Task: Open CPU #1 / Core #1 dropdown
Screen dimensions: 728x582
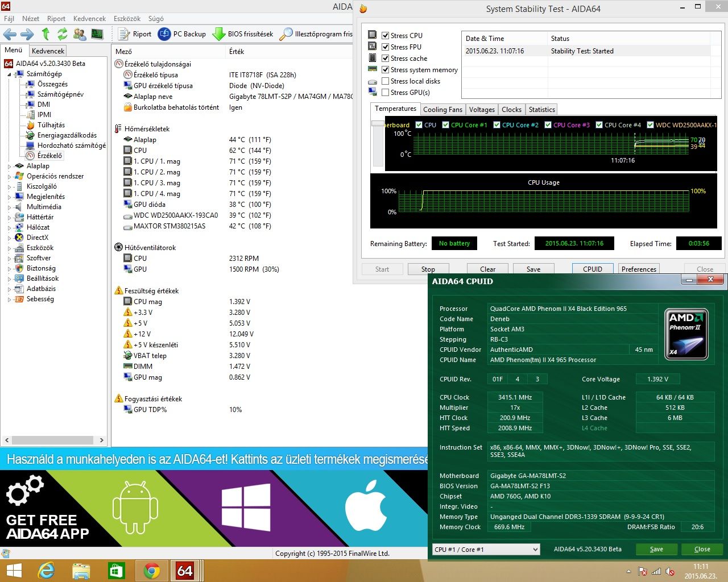Action: click(486, 549)
